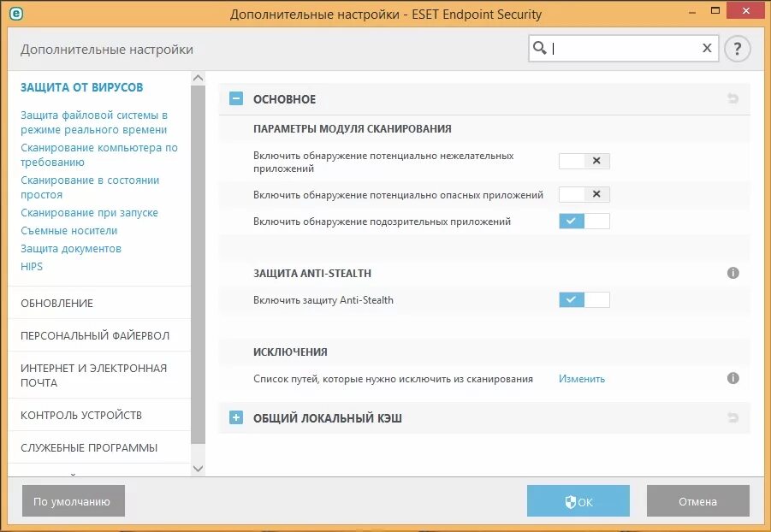771x532 pixels.
Task: Click 'Включить защиту Anti-Stealth' label
Action: coord(323,300)
